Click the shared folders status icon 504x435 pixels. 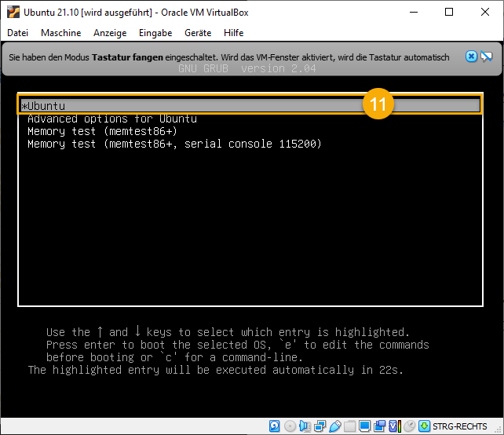349,426
